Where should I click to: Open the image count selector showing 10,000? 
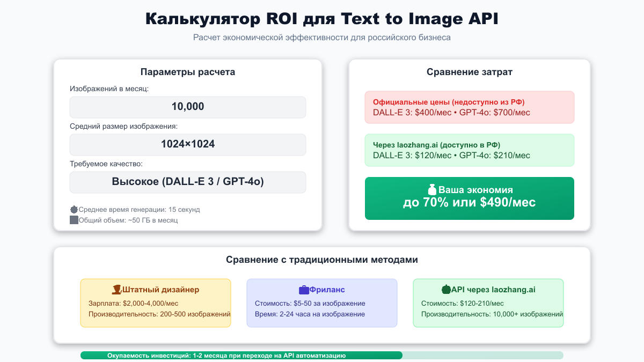pyautogui.click(x=188, y=107)
